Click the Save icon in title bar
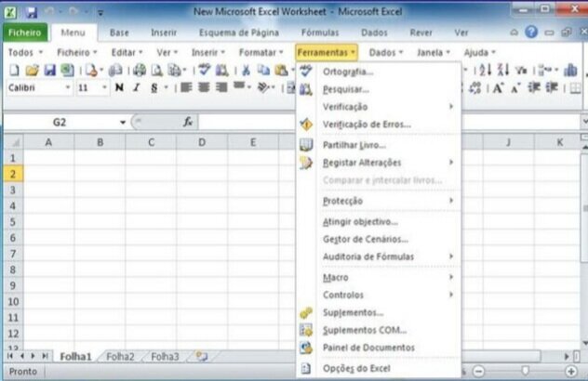The width and height of the screenshot is (588, 381). tap(32, 12)
